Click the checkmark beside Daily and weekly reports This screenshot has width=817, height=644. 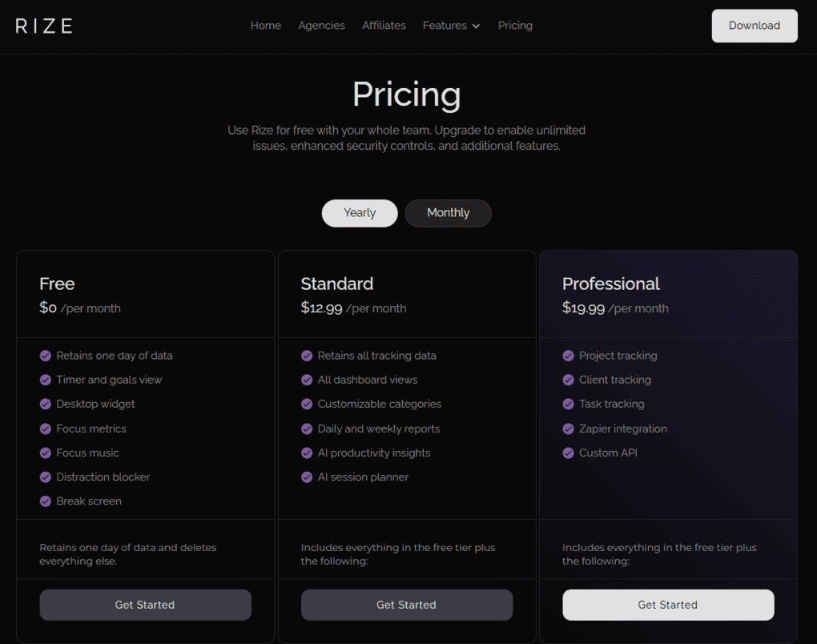pos(307,428)
